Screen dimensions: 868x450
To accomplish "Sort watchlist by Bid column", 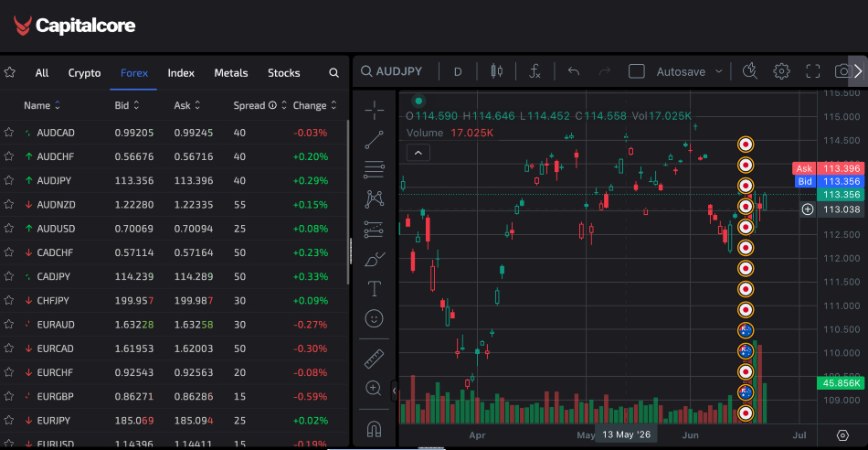I will click(x=127, y=105).
